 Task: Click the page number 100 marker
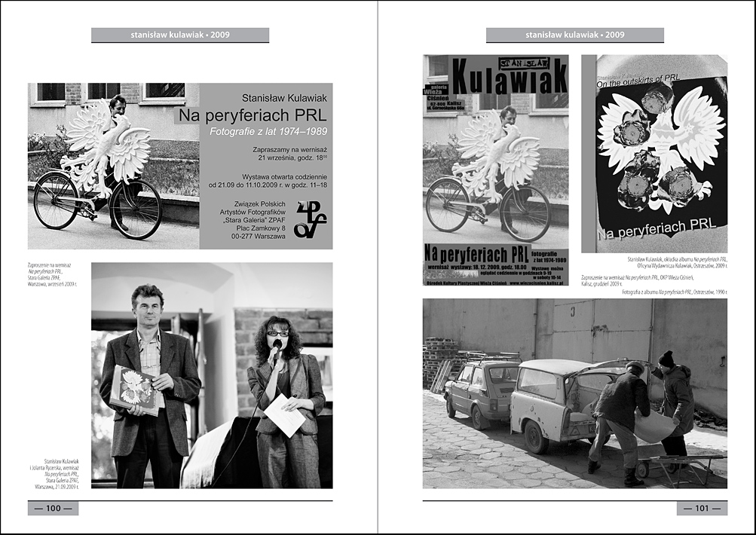pos(54,509)
